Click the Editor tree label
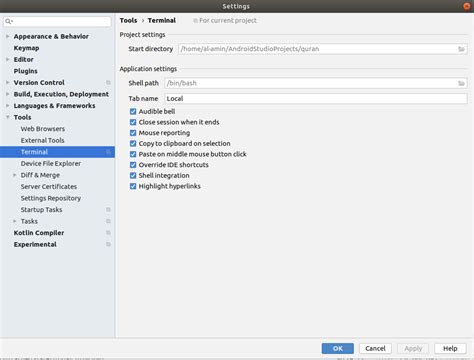Screen dimensions: 474x360 point(23,59)
